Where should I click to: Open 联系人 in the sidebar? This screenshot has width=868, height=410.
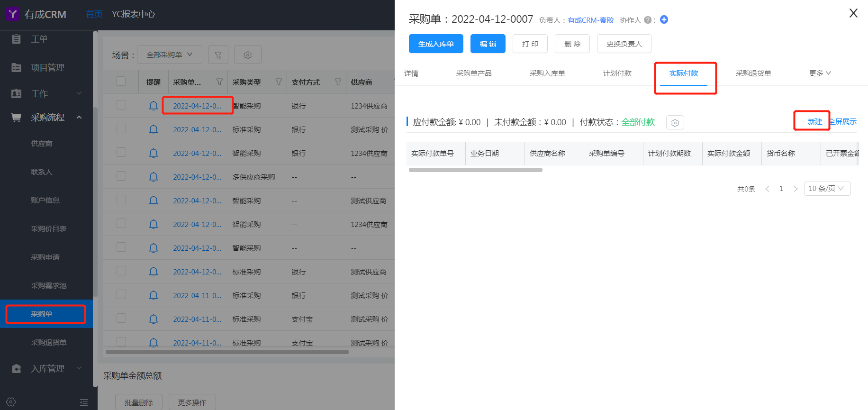point(42,172)
